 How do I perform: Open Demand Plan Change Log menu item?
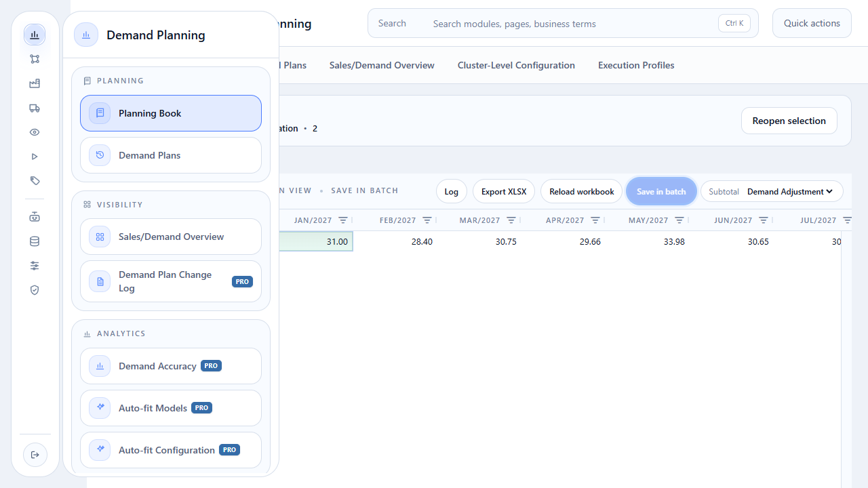[171, 281]
